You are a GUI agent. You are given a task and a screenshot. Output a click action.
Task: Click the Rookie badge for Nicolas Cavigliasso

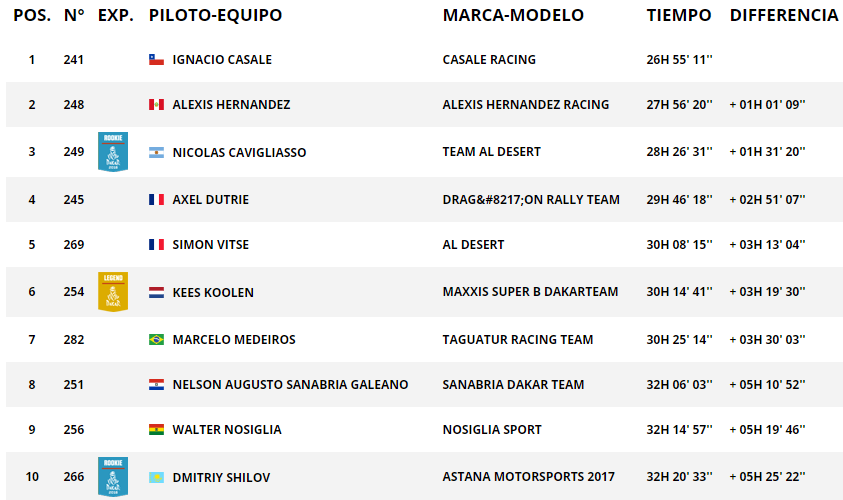[113, 151]
